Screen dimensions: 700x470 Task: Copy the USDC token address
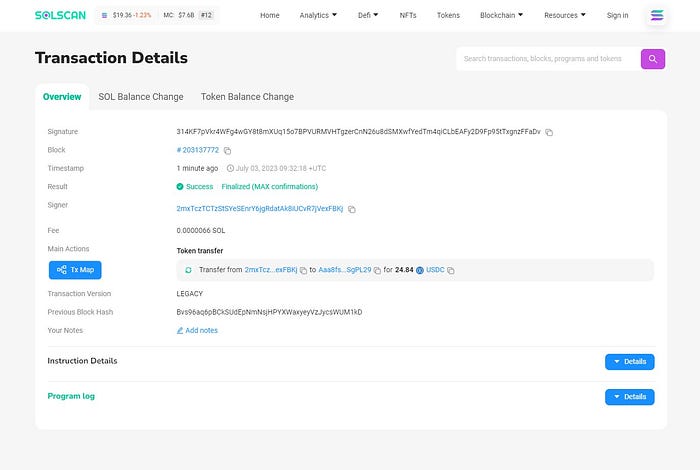pos(451,270)
